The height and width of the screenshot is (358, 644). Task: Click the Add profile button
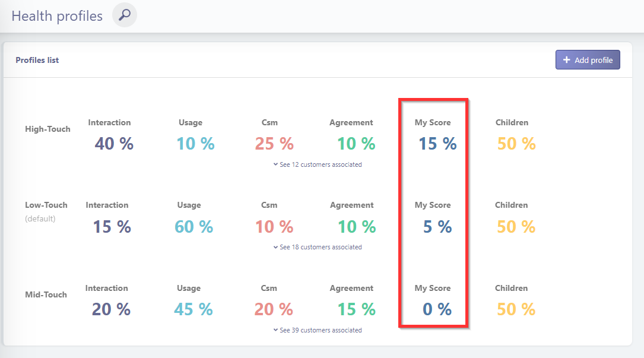(588, 60)
